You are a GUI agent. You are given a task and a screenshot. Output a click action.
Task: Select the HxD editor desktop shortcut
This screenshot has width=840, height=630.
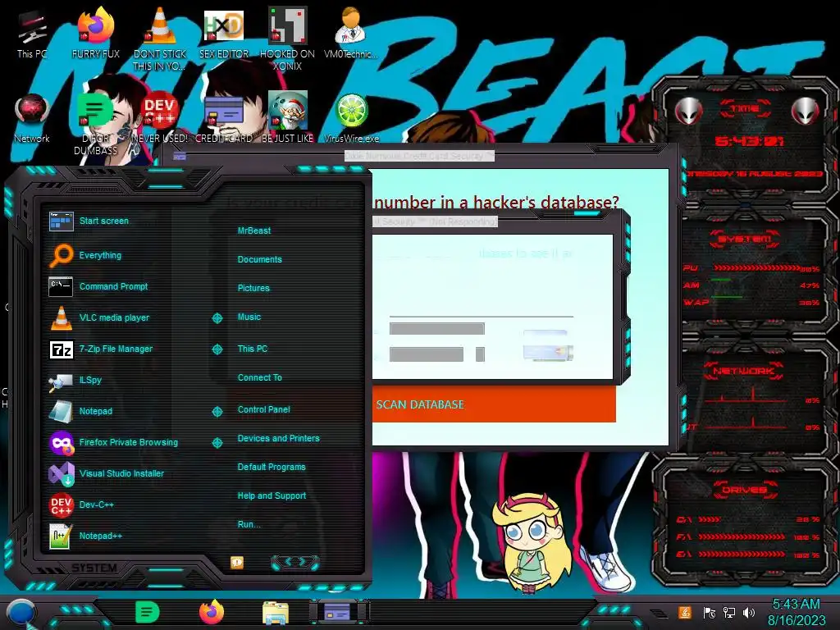click(224, 34)
